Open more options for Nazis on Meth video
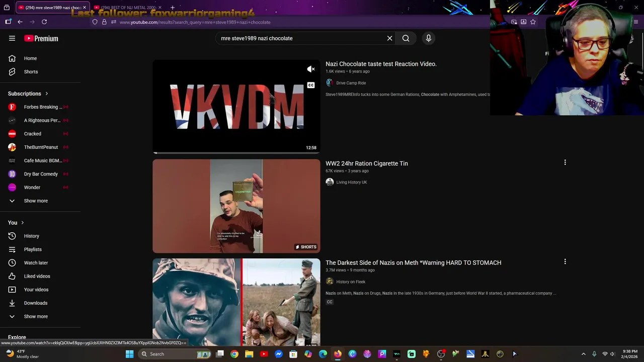Viewport: 644px width, 362px height. tap(565, 261)
